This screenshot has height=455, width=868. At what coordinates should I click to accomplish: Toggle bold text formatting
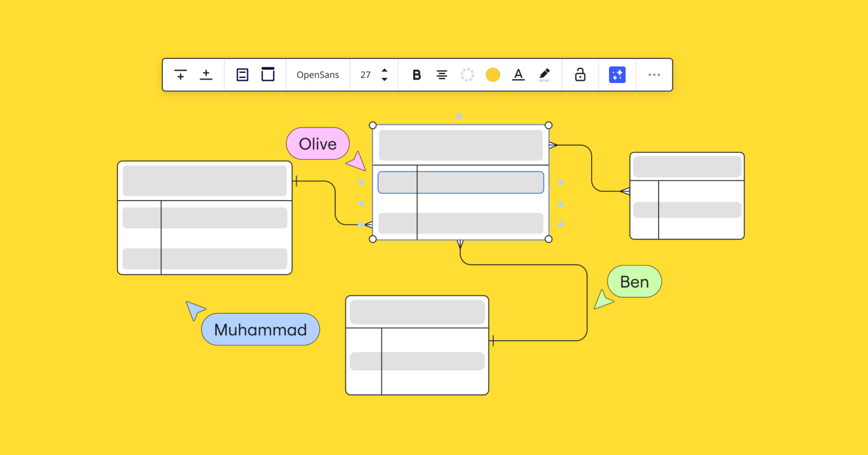(416, 75)
